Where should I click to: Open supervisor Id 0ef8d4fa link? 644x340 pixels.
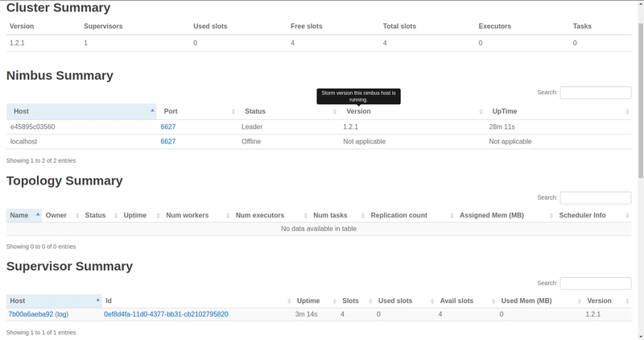tap(166, 314)
